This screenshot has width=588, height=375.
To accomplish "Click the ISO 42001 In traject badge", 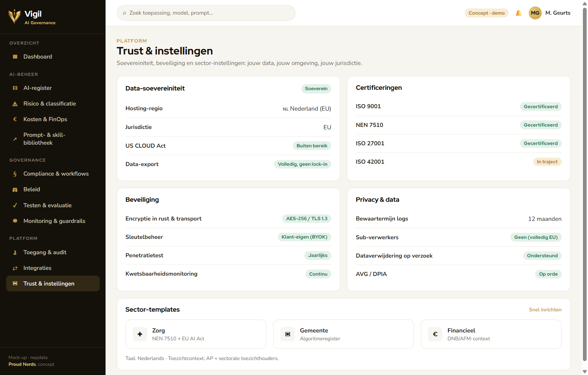I will [547, 162].
